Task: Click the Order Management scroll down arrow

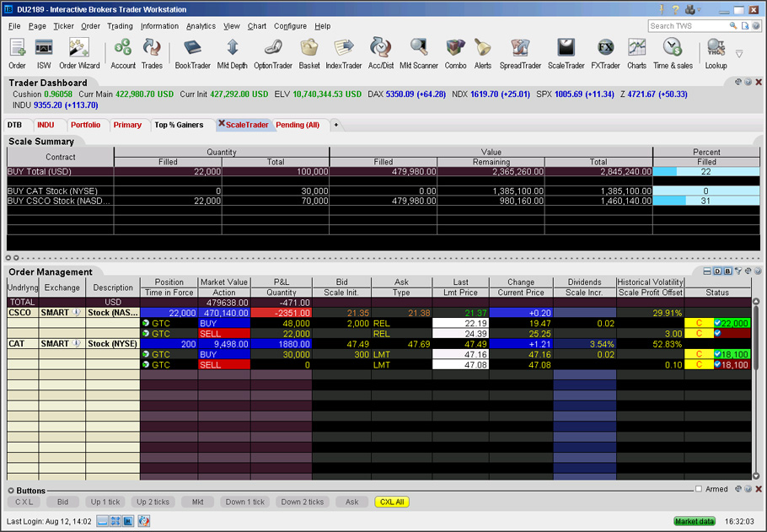Action: coord(756,476)
